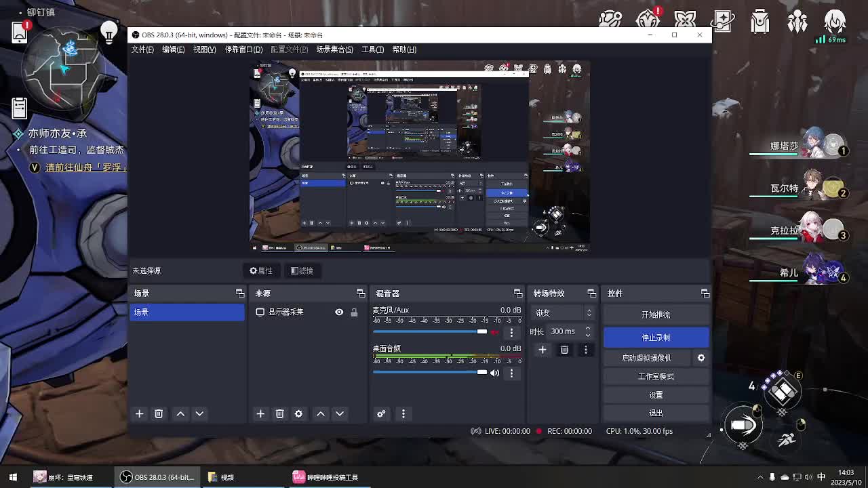The width and height of the screenshot is (868, 488).
Task: Open source 滤镜 filters button
Action: click(x=302, y=270)
